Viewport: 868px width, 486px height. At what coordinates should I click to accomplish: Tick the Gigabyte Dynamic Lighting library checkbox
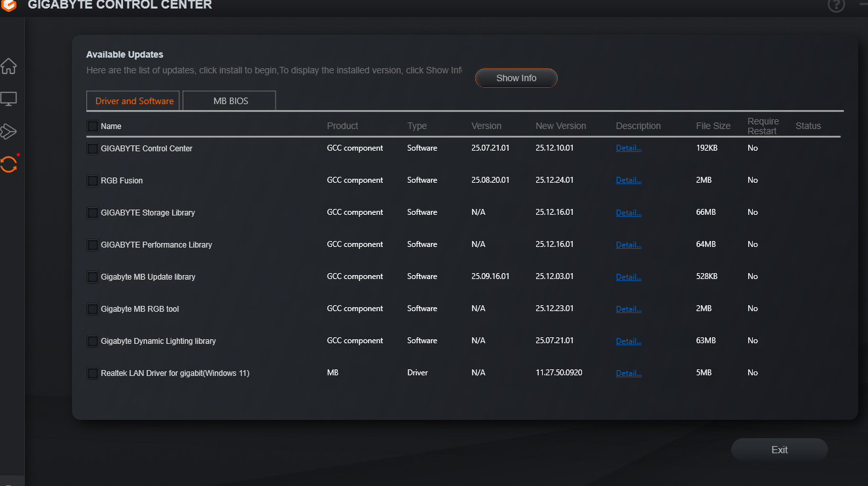coord(92,341)
